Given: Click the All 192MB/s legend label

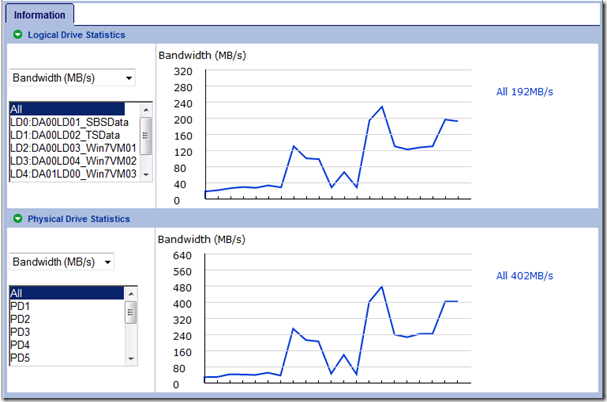Looking at the screenshot, I should (525, 92).
